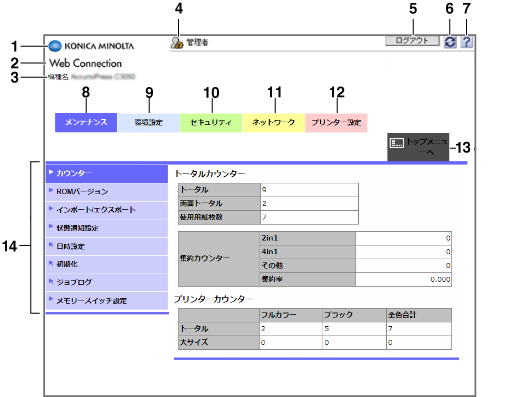Open help via question mark icon

click(467, 42)
